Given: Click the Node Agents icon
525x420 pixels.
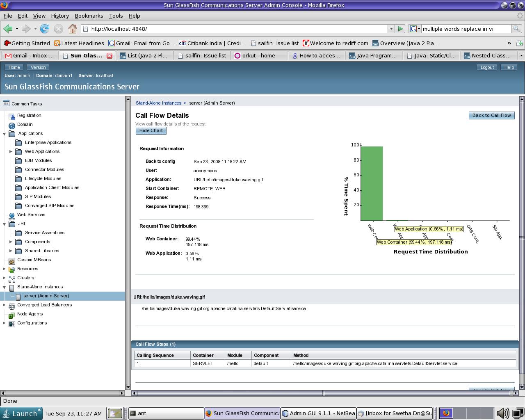Looking at the screenshot, I should 12,314.
